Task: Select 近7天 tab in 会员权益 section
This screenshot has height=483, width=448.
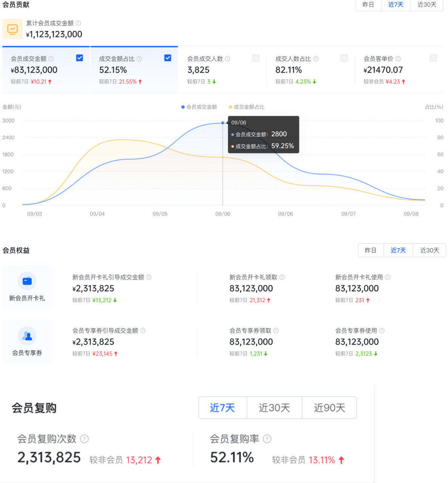Action: (399, 250)
